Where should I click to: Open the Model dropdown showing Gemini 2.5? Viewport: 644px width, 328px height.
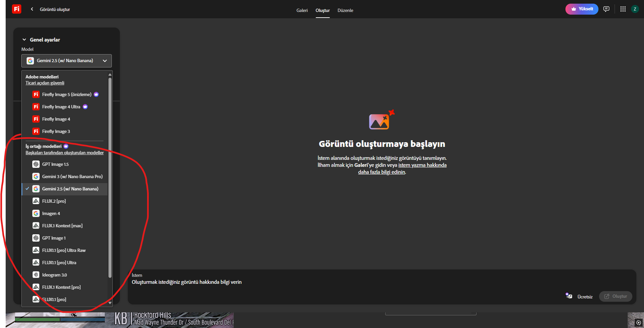[x=67, y=61]
